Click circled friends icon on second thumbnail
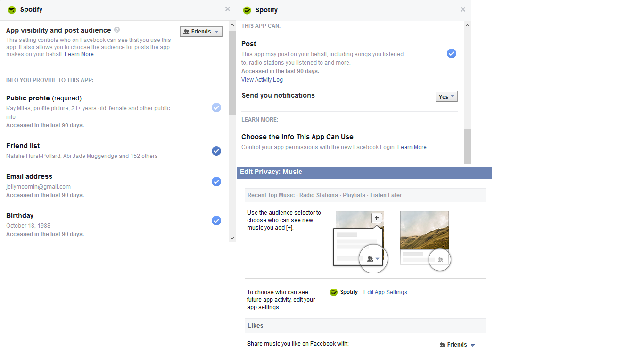This screenshot has width=644, height=347. click(x=440, y=259)
